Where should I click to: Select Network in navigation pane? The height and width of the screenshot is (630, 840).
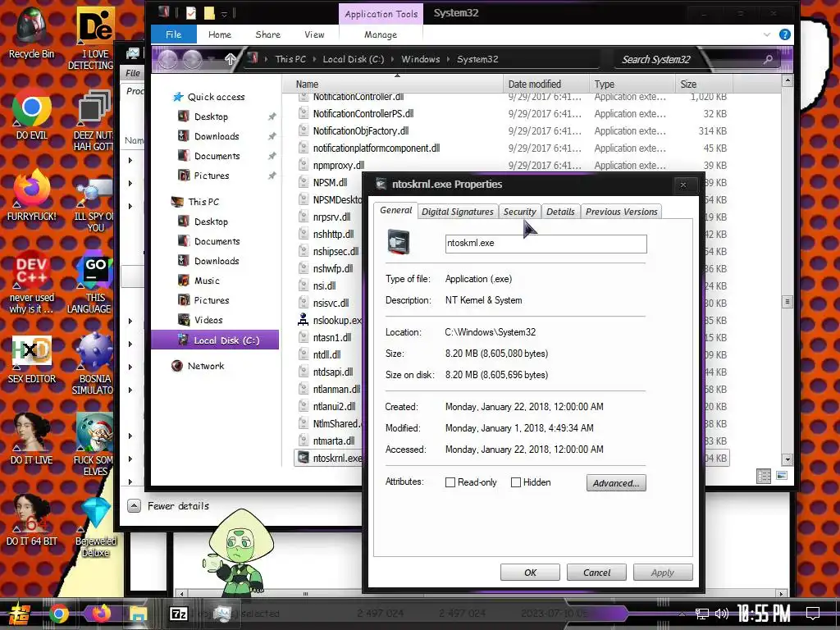206,366
